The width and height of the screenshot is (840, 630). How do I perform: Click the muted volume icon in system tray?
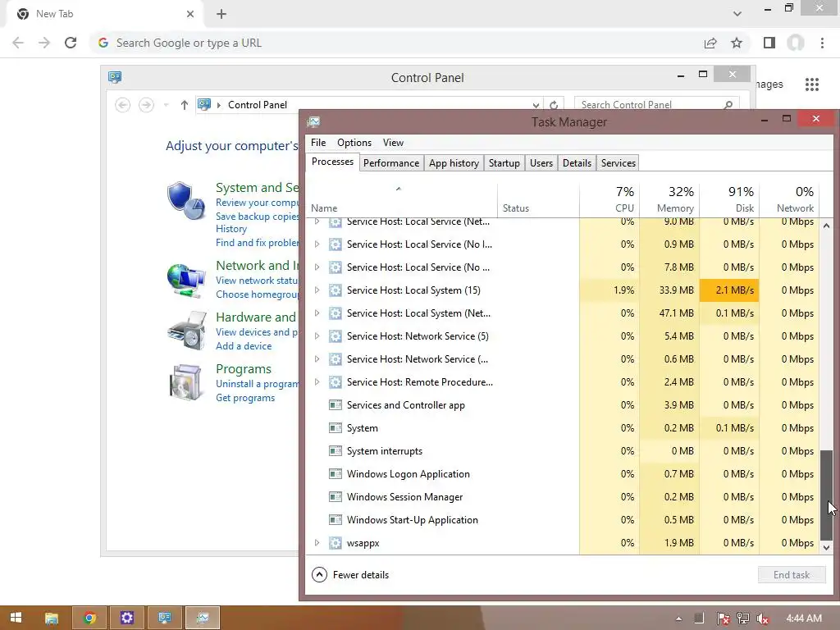point(763,619)
